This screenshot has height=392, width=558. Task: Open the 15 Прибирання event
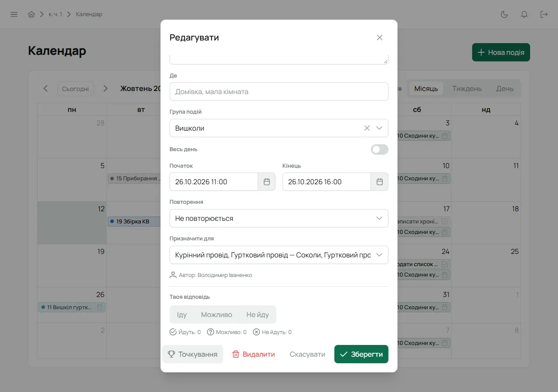coord(134,179)
